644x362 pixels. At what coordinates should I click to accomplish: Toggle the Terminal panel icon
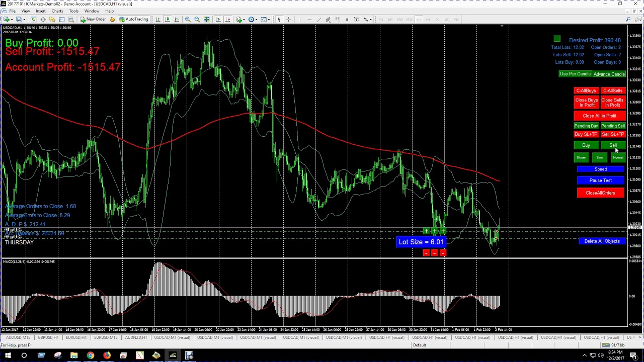coord(61,19)
